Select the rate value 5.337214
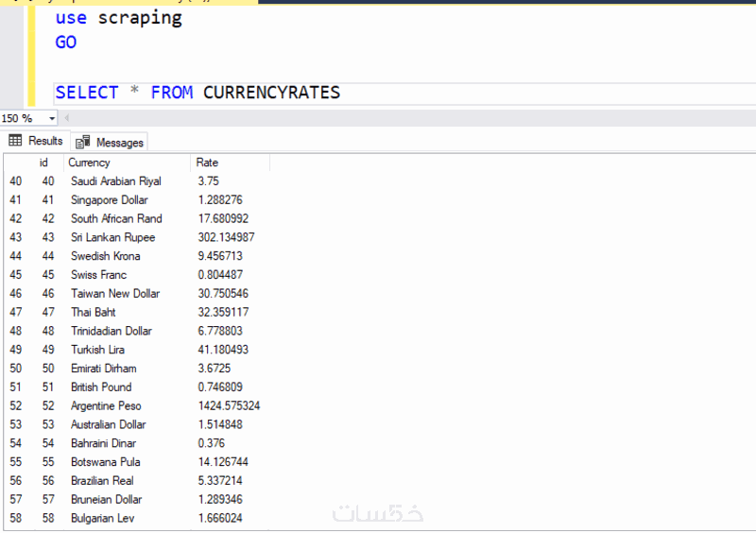Viewport: 756px width, 533px height. tap(220, 481)
